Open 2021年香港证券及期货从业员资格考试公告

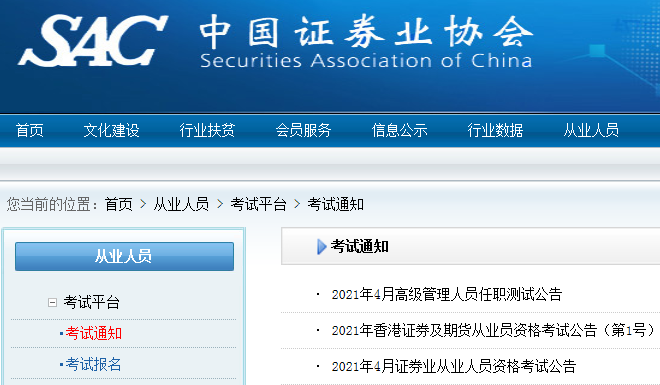(494, 330)
